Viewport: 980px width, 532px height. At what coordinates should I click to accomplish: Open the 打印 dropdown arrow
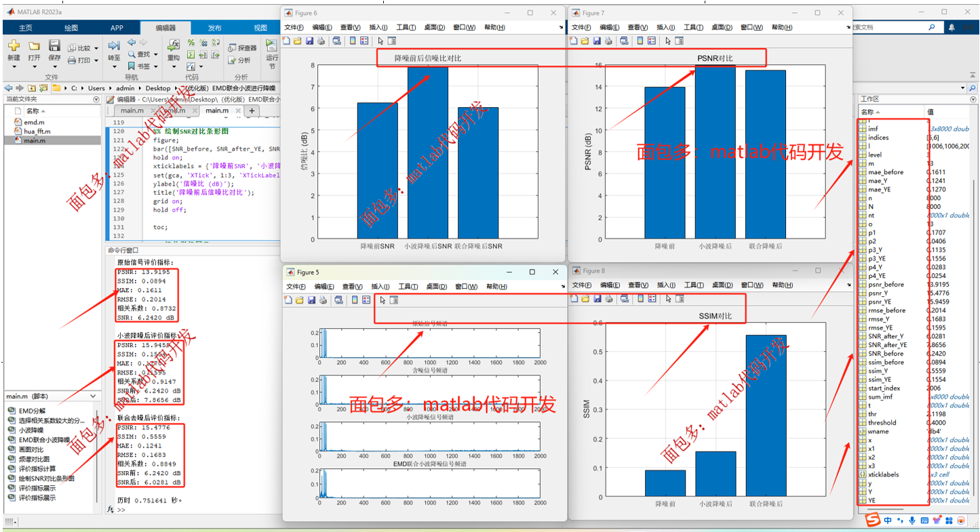tap(96, 60)
